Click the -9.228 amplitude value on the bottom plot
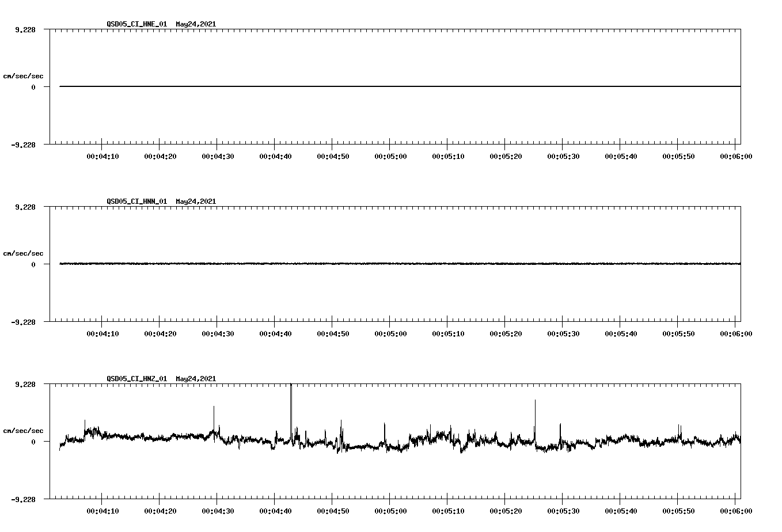The width and height of the screenshot is (782, 532). 23,500
